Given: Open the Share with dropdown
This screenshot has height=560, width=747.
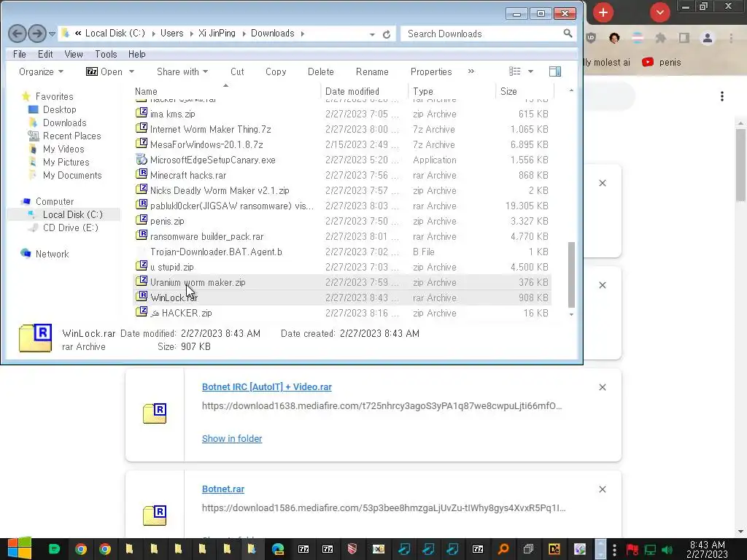Looking at the screenshot, I should point(182,72).
